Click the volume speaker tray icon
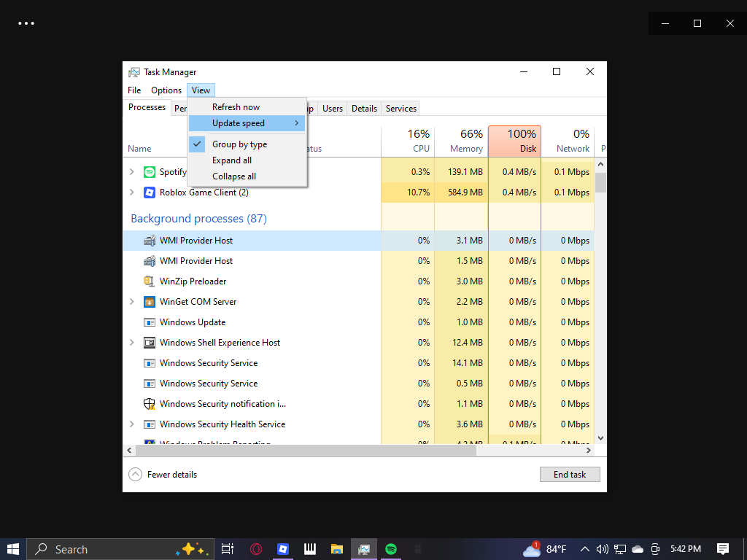Screen dimensions: 747x560 (602, 549)
